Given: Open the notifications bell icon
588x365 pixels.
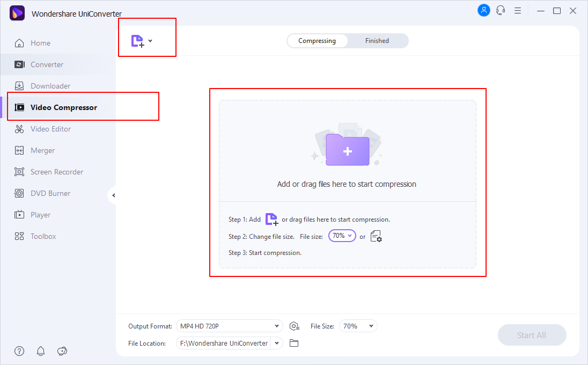Looking at the screenshot, I should click(x=40, y=351).
